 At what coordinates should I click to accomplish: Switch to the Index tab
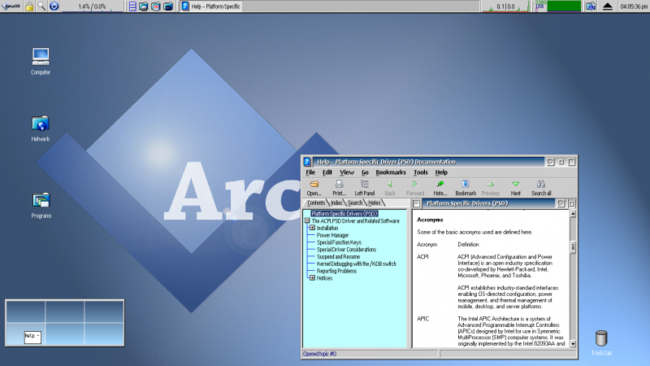point(336,203)
